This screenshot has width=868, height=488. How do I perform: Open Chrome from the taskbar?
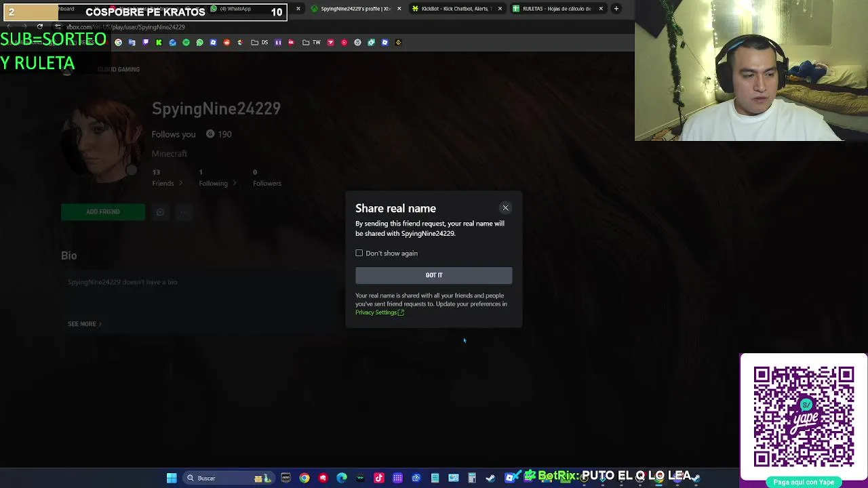[304, 478]
